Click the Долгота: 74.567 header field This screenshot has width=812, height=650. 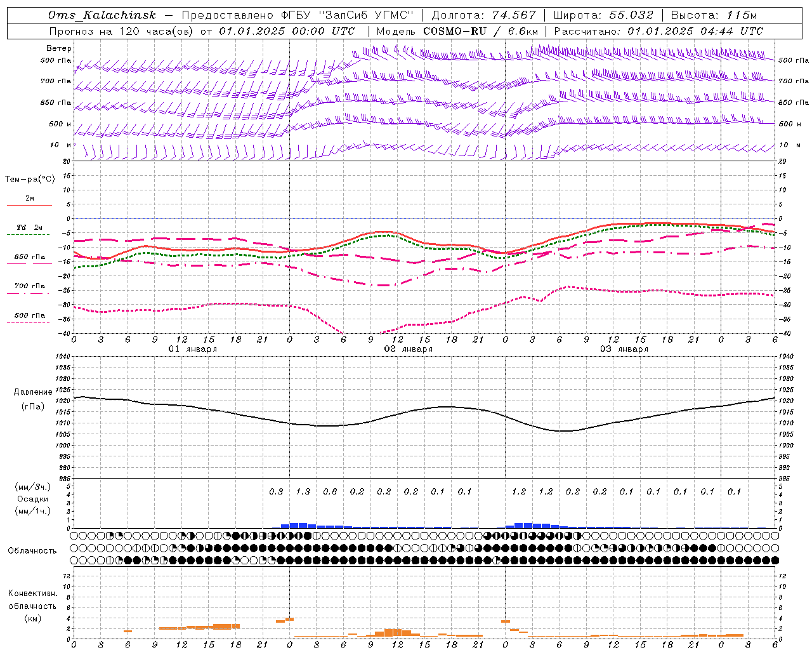coord(483,15)
